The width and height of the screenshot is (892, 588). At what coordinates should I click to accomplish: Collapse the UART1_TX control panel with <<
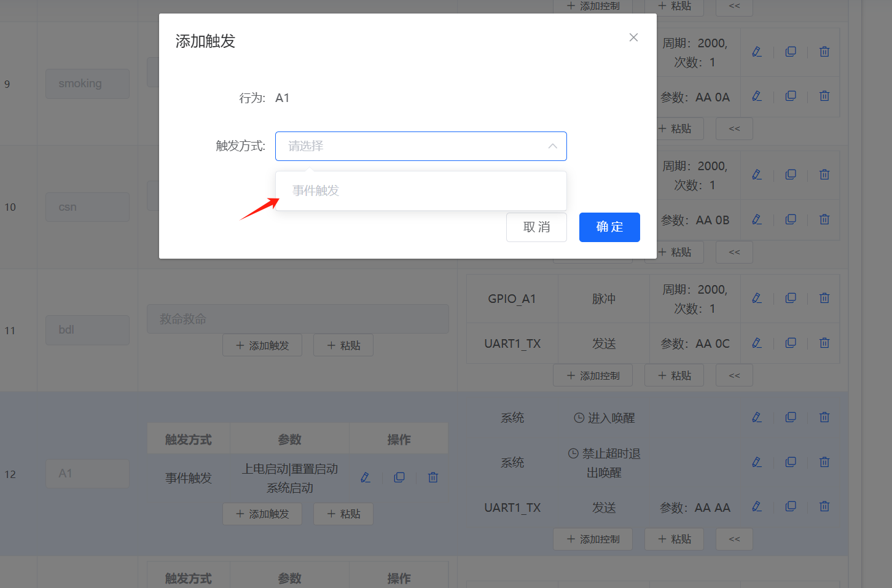pyautogui.click(x=734, y=375)
